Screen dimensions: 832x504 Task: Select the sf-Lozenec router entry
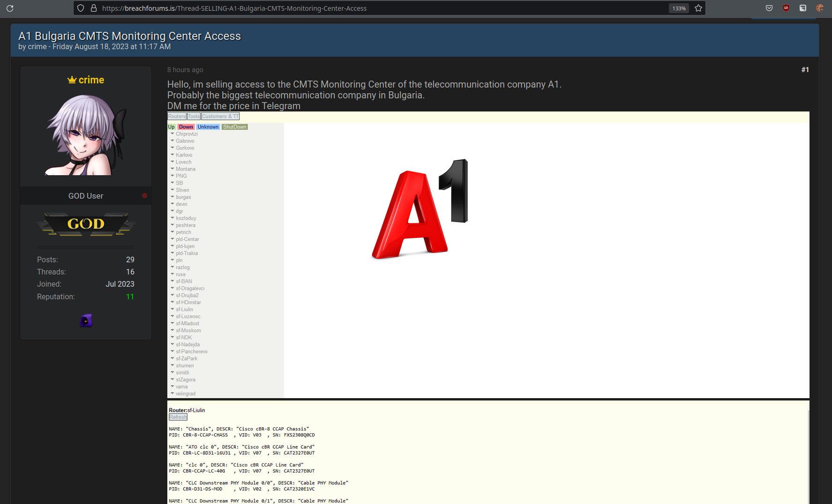[188, 317]
